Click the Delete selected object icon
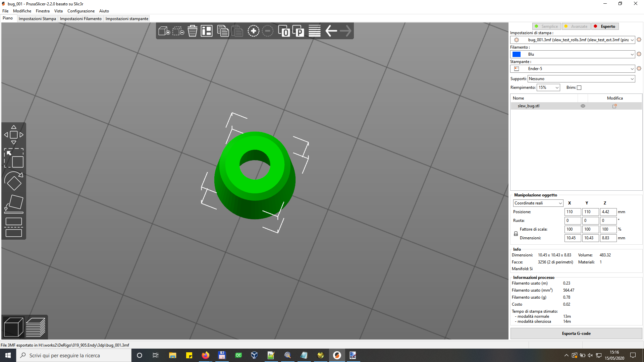 [x=178, y=31]
